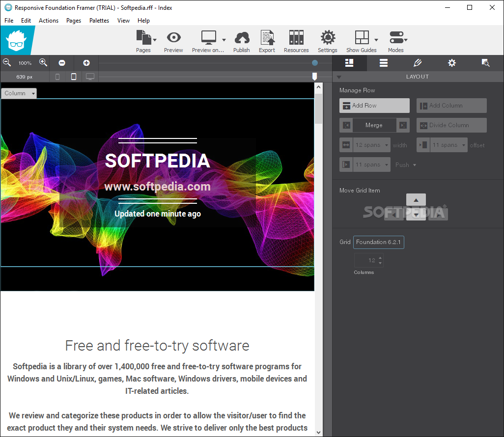Click the SOFTPEDIA heading on canvas
Image resolution: width=504 pixels, height=437 pixels.
158,161
